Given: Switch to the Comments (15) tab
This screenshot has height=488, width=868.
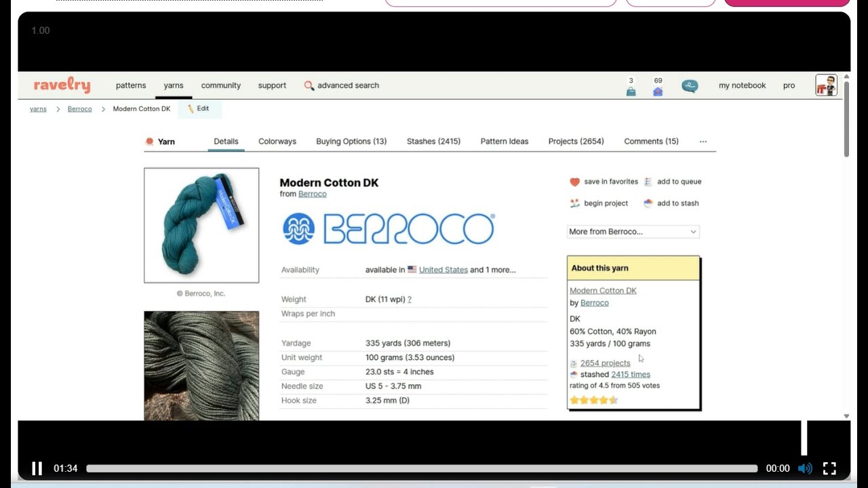Looking at the screenshot, I should (x=651, y=142).
